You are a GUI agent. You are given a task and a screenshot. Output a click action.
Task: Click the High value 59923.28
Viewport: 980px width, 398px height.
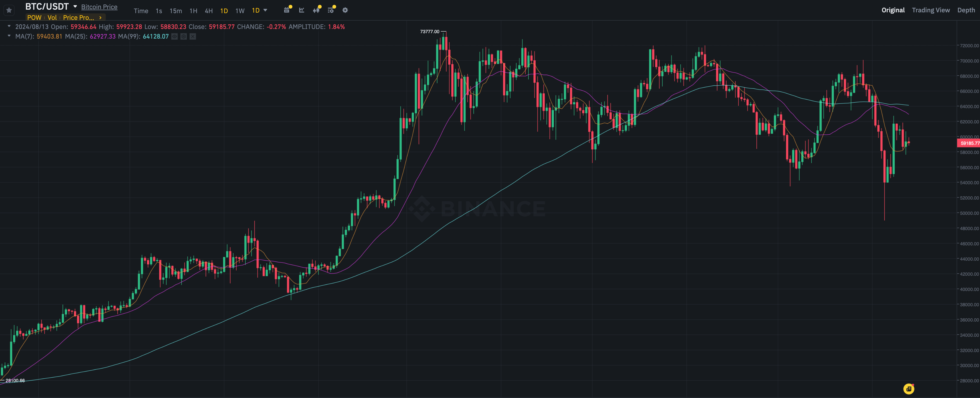pyautogui.click(x=129, y=27)
